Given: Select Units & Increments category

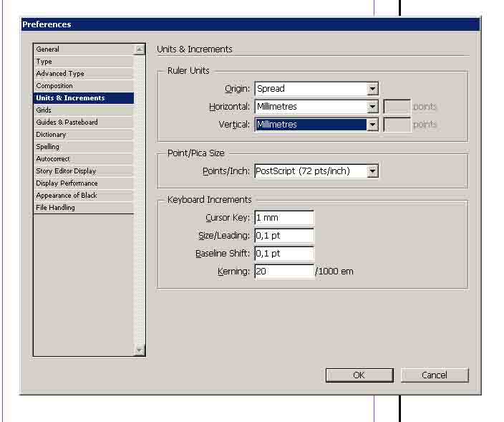Looking at the screenshot, I should pos(84,98).
